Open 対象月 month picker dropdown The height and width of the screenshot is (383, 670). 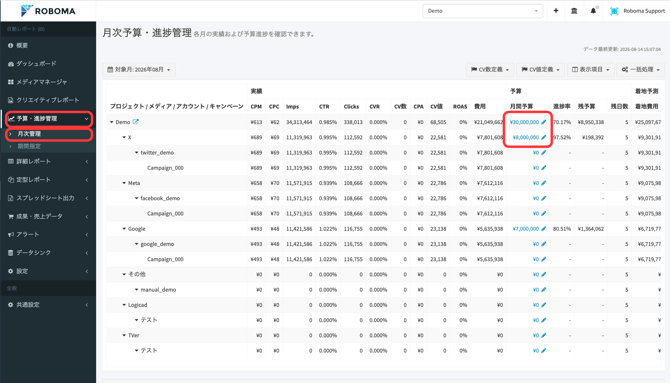139,70
